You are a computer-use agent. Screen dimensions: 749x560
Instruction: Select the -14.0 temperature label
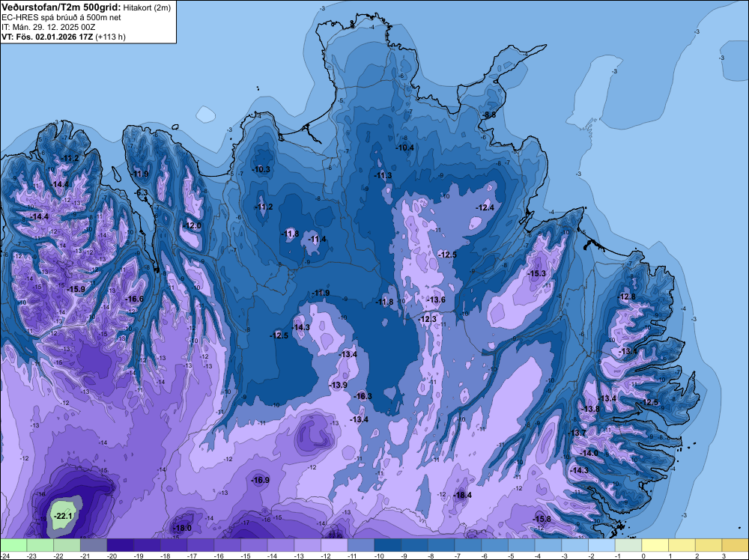point(589,453)
